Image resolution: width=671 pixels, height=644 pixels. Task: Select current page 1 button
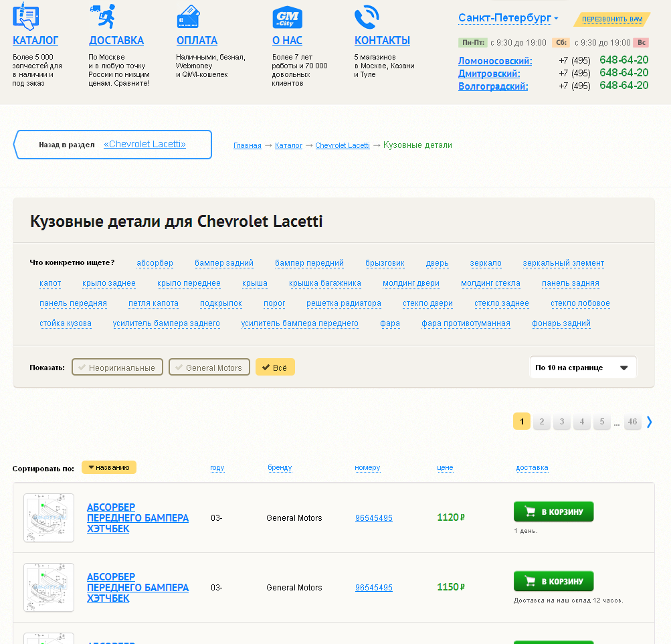click(x=522, y=422)
